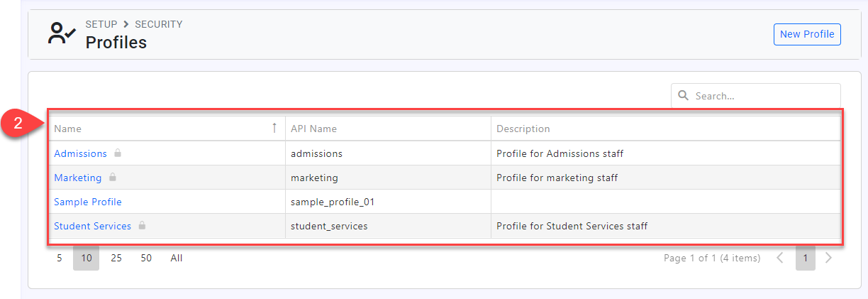Go to the previous page arrow

point(780,258)
